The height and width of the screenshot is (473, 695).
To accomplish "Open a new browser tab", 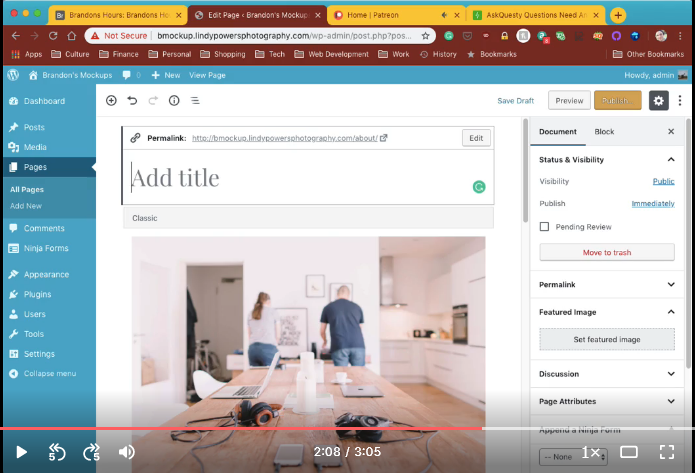I will tap(618, 15).
